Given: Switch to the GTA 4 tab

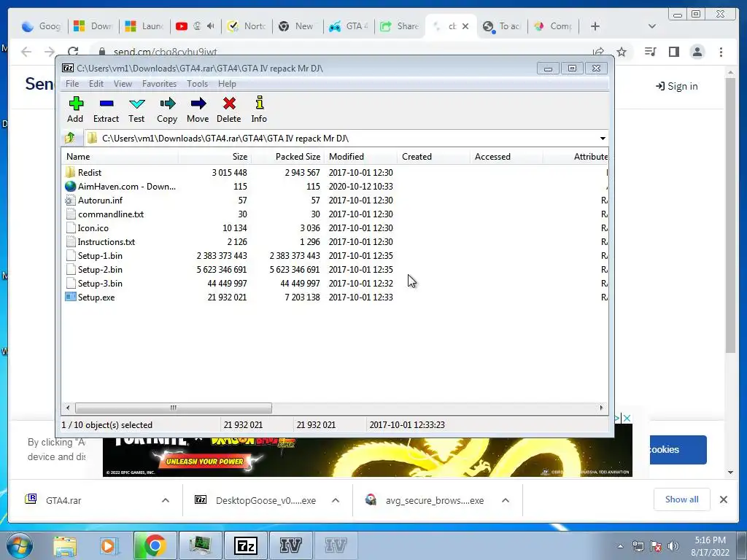Looking at the screenshot, I should (349, 26).
